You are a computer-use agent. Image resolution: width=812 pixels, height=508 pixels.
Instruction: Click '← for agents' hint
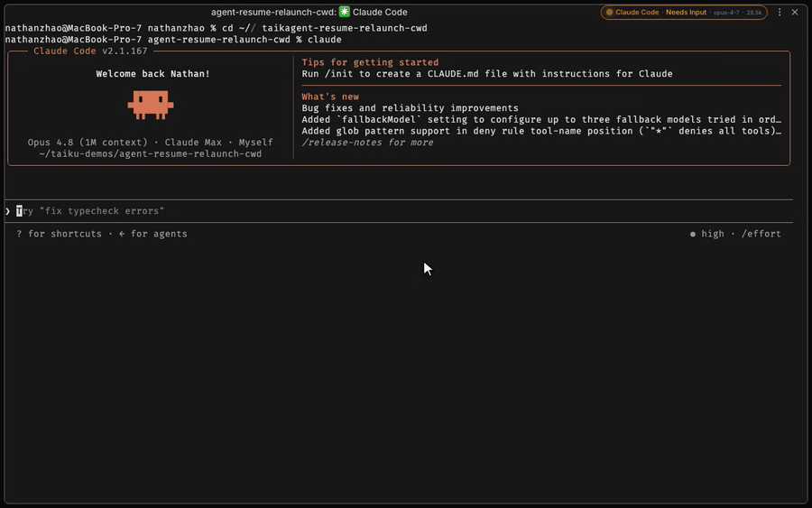pyautogui.click(x=152, y=234)
